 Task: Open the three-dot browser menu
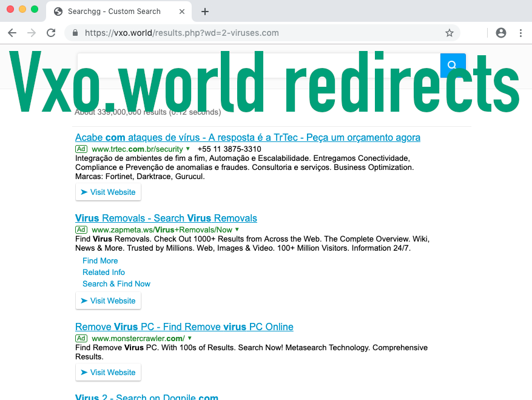[520, 33]
